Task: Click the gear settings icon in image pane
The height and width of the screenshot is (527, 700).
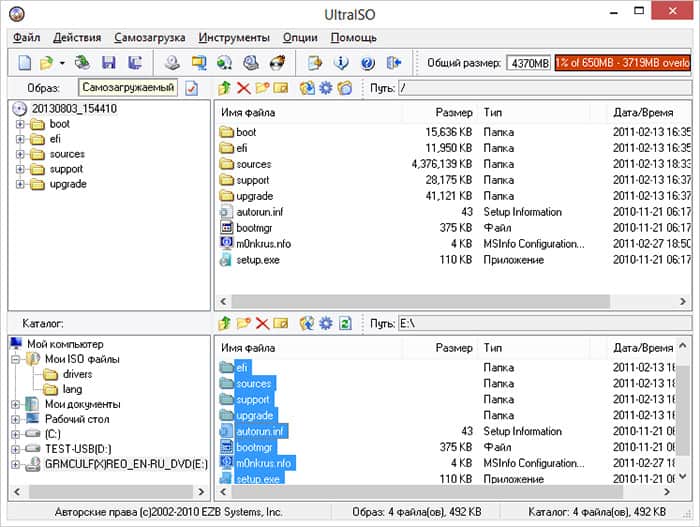Action: click(x=326, y=88)
